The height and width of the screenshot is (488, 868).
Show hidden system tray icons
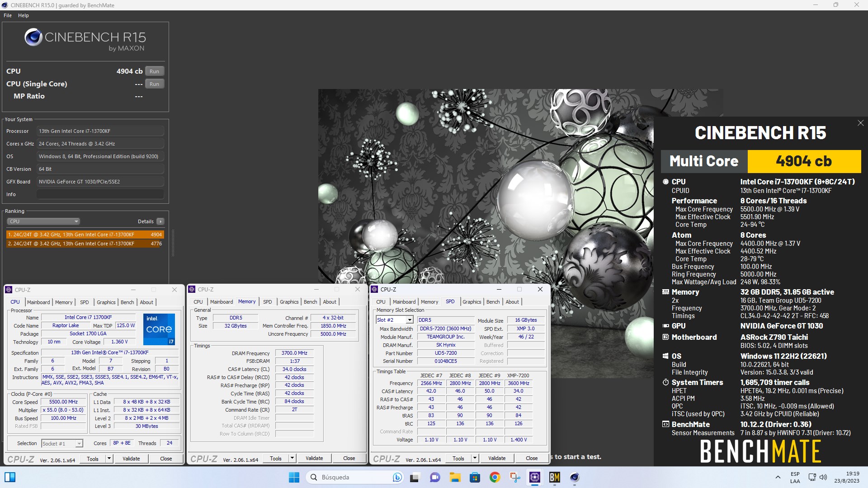[778, 477]
